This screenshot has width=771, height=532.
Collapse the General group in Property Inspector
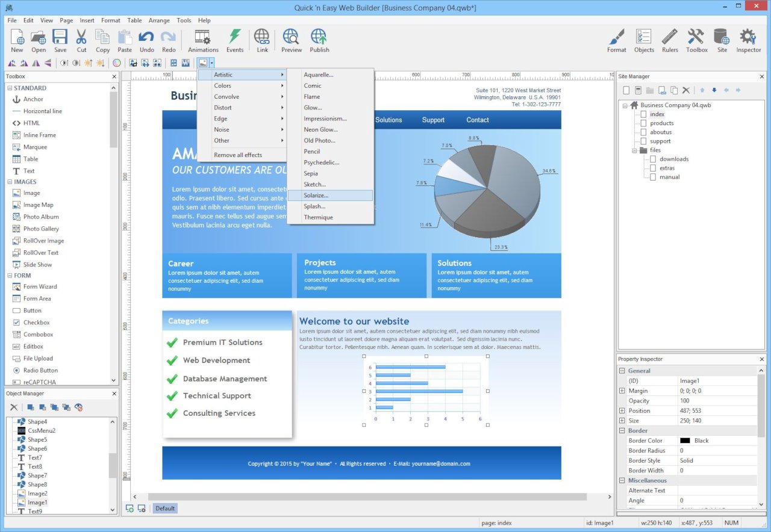[622, 371]
